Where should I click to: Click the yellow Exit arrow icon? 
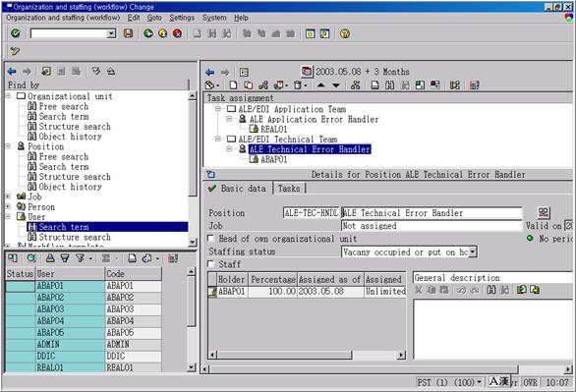(163, 33)
